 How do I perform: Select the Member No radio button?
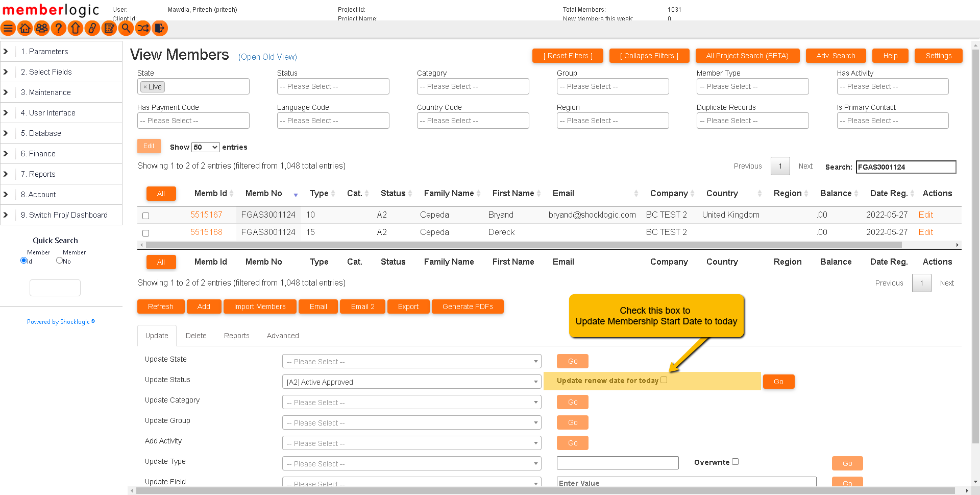(60, 261)
